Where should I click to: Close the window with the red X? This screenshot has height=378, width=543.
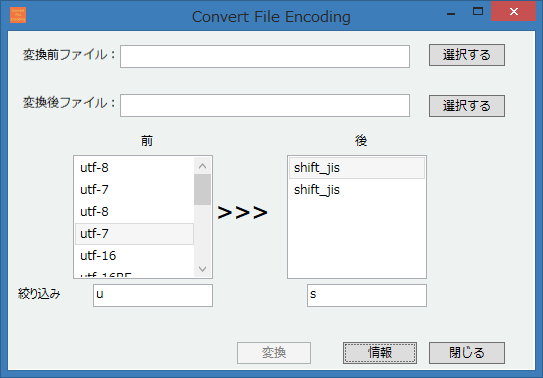tap(514, 11)
